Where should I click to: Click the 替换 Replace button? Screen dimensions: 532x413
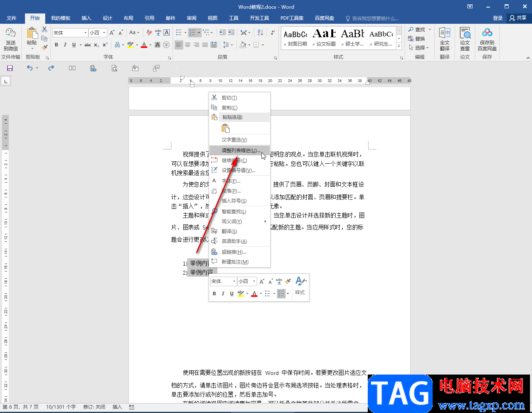click(417, 38)
